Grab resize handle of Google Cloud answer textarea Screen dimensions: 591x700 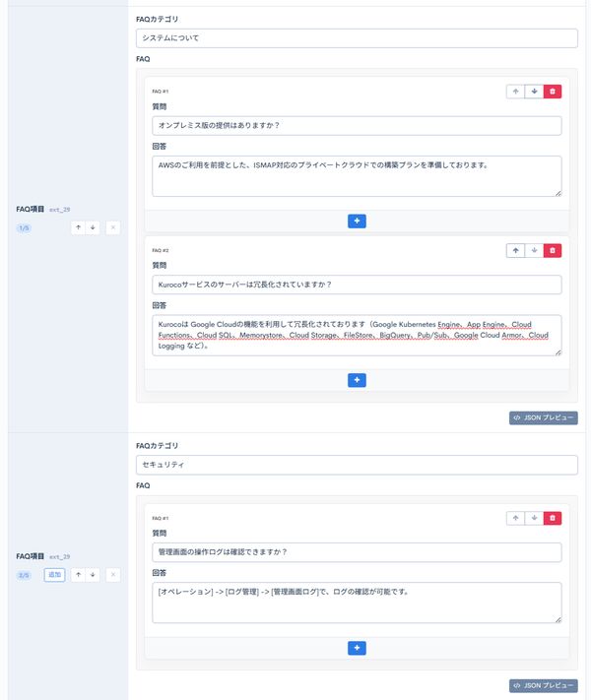coord(558,352)
